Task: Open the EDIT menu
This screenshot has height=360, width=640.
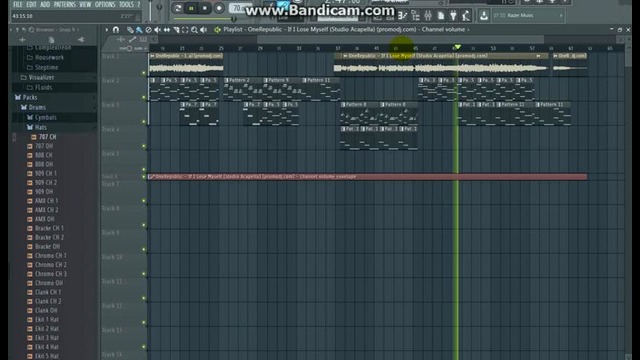Action: (x=31, y=4)
